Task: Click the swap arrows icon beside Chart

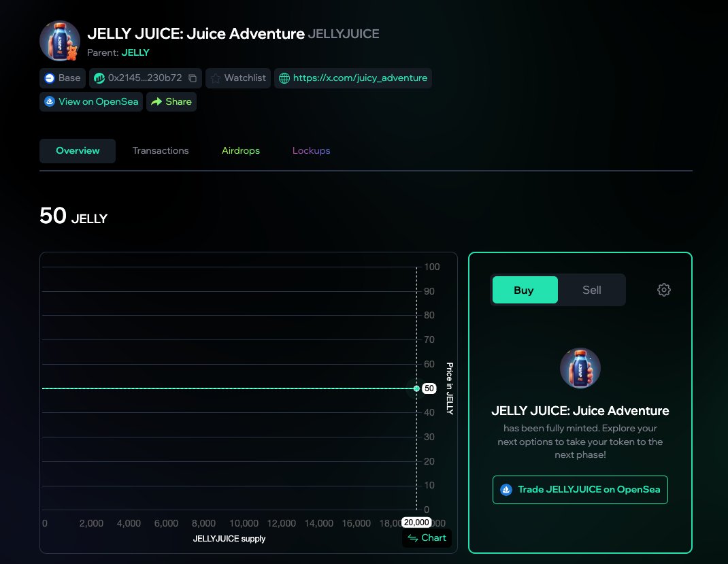Action: pos(413,538)
